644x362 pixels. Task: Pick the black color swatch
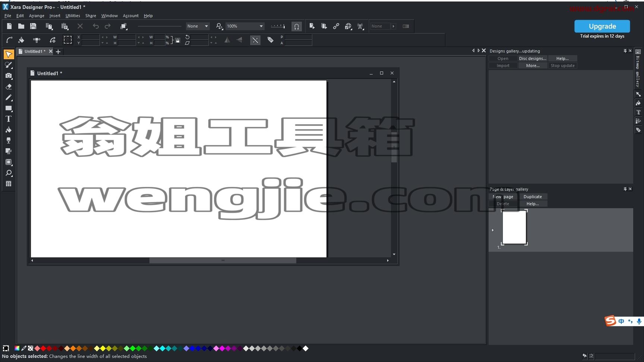pyautogui.click(x=300, y=348)
